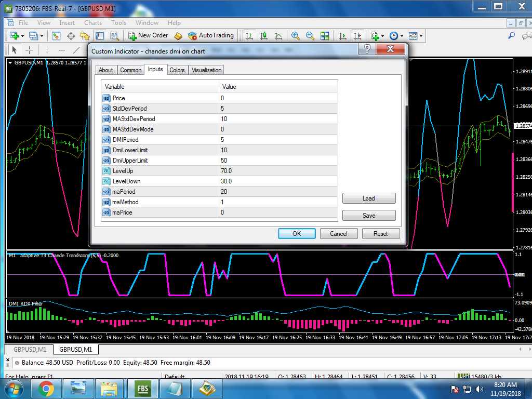The width and height of the screenshot is (532, 399).
Task: Open the Indicators list dropdown arrow
Action: click(x=382, y=36)
